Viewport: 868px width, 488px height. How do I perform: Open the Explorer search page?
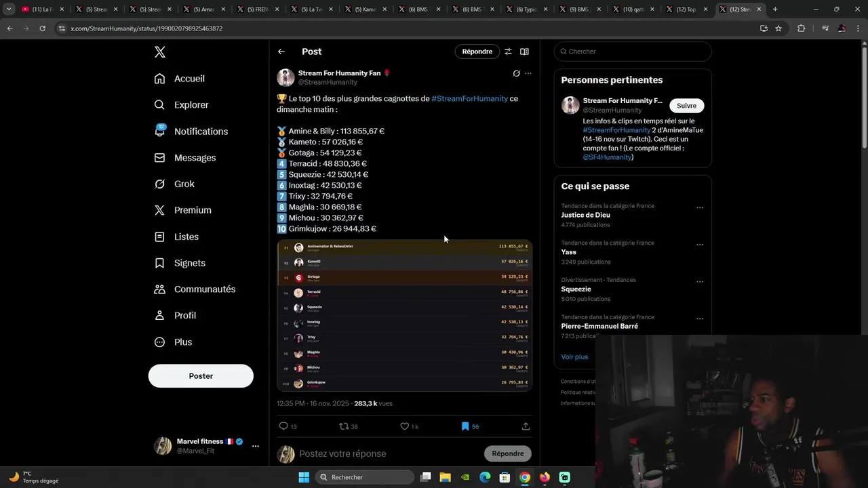(x=181, y=105)
